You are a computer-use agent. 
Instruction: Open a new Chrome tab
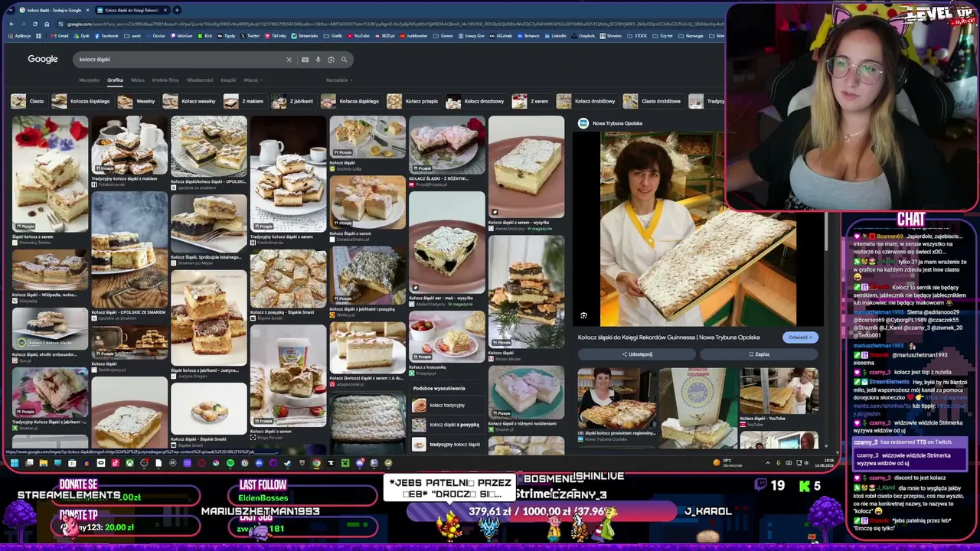(x=177, y=10)
